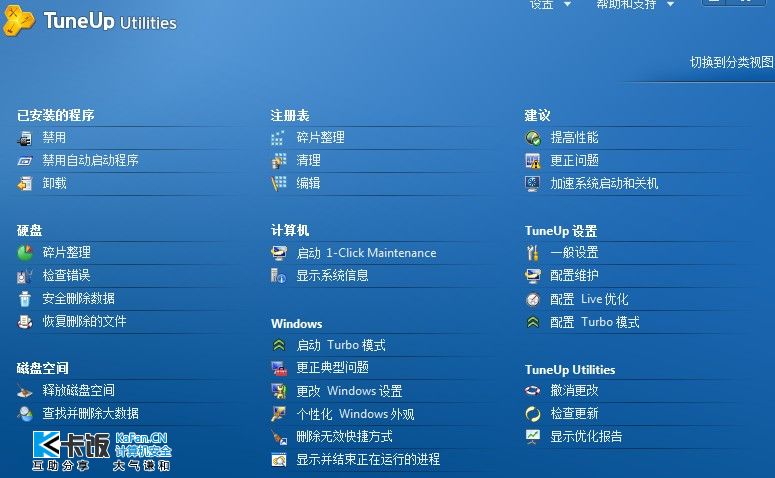Click the 更改 Windows 设置 icon

(x=279, y=391)
